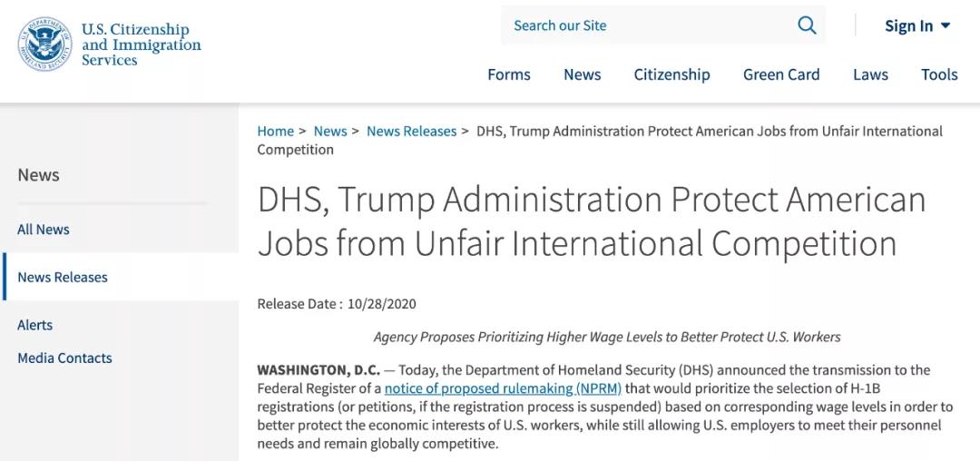Screen dimensions: 980x461
Task: Open the Citizenship menu
Action: 671,75
